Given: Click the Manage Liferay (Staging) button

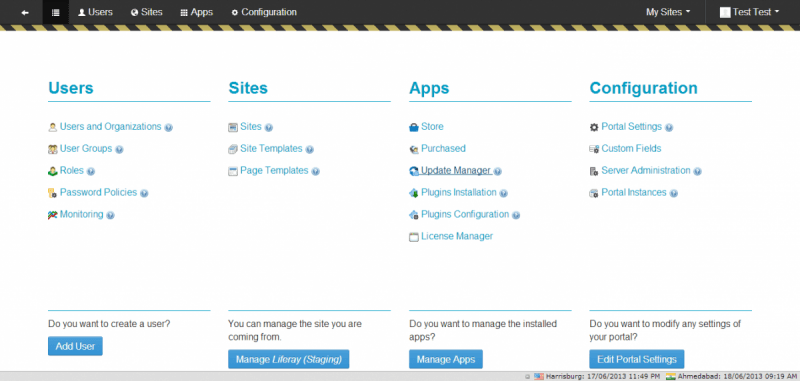Looking at the screenshot, I should click(289, 359).
